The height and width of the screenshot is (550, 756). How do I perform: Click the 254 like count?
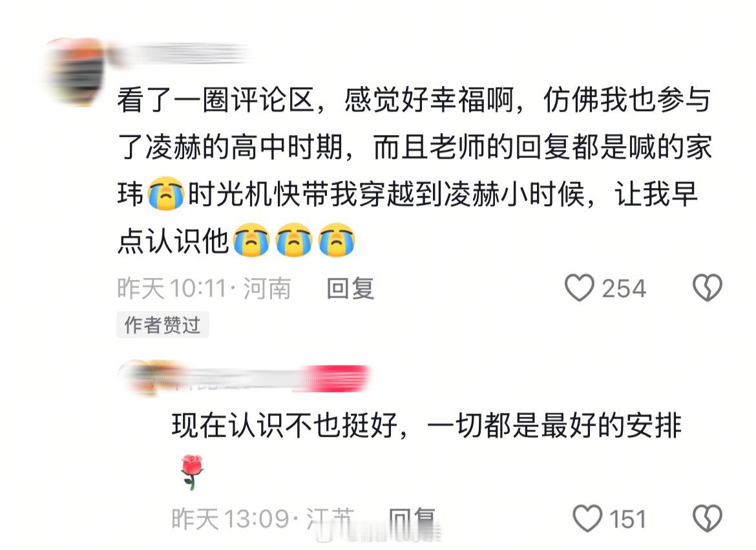pos(624,288)
